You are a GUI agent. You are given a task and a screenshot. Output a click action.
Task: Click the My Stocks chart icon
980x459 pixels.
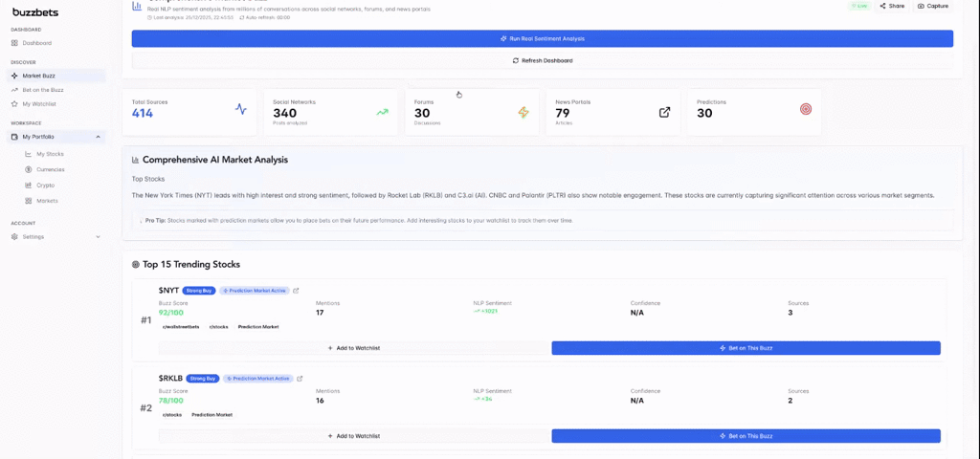(28, 154)
